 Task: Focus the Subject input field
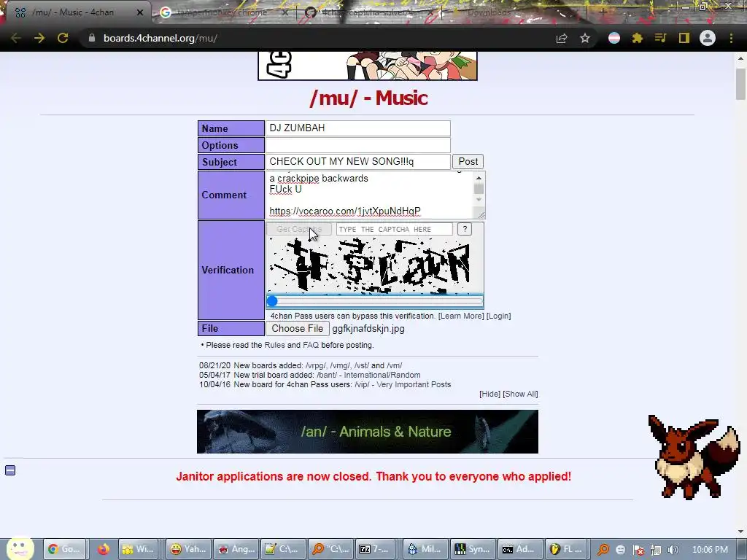click(357, 161)
